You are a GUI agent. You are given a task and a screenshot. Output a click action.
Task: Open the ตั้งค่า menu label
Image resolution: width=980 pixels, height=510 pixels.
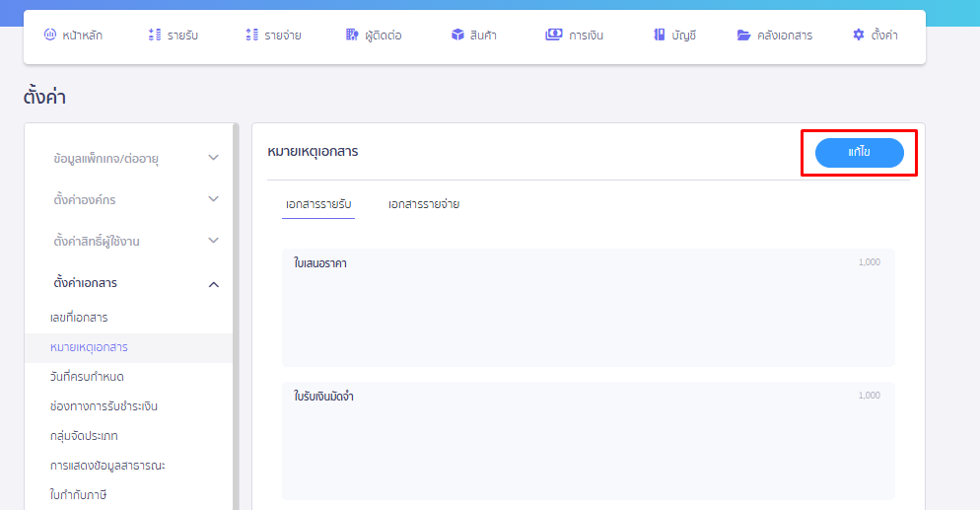tap(884, 36)
